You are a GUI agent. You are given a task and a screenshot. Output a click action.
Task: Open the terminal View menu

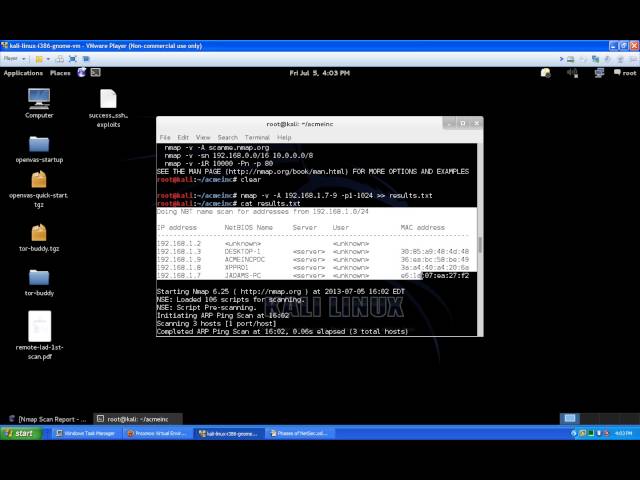[x=203, y=137]
